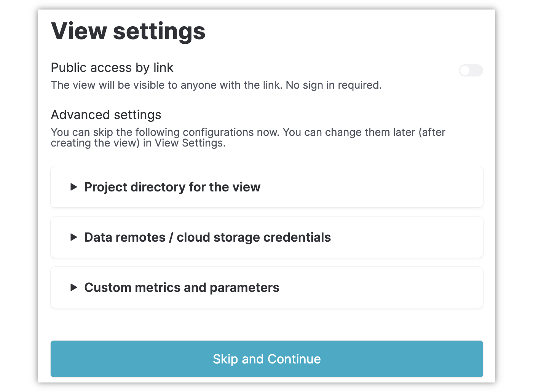The height and width of the screenshot is (392, 533).
Task: Click the blank right side of Data remotes card
Action: point(411,237)
